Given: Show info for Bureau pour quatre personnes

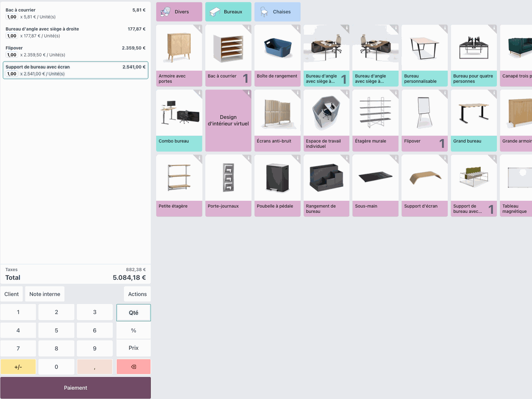Looking at the screenshot, I should click(x=494, y=28).
